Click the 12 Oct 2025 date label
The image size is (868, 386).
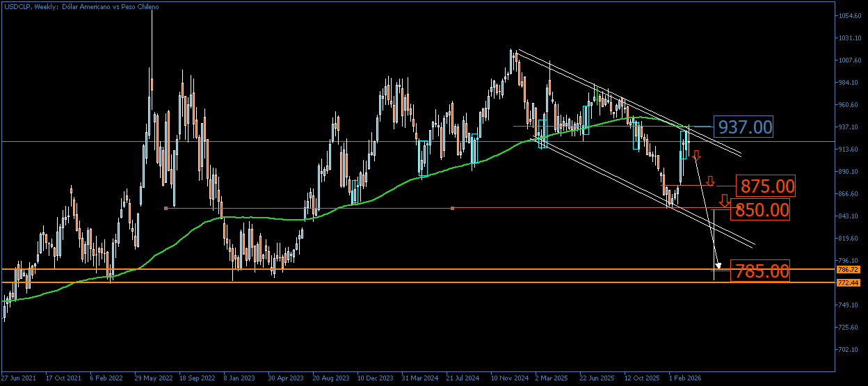click(642, 378)
